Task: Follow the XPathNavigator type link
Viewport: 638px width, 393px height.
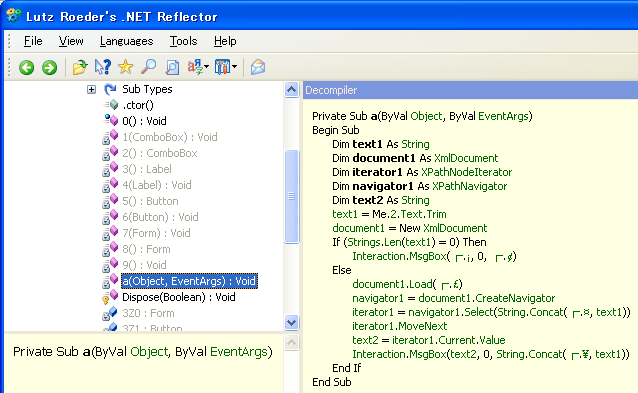Action: pos(470,186)
